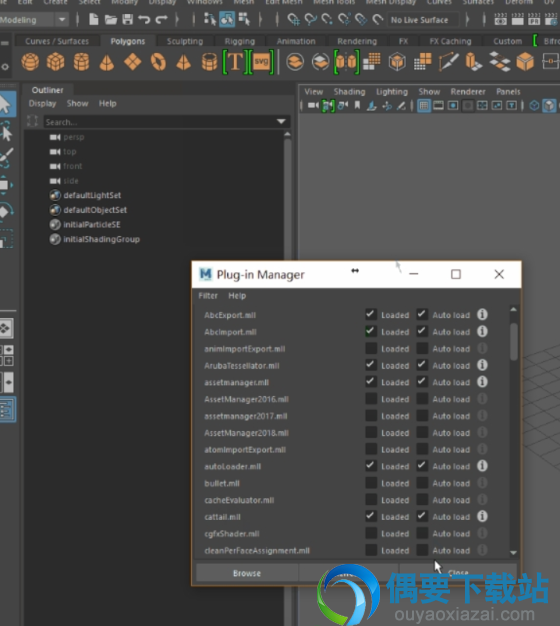
Task: Click the Outliner Search field
Action: [x=160, y=122]
